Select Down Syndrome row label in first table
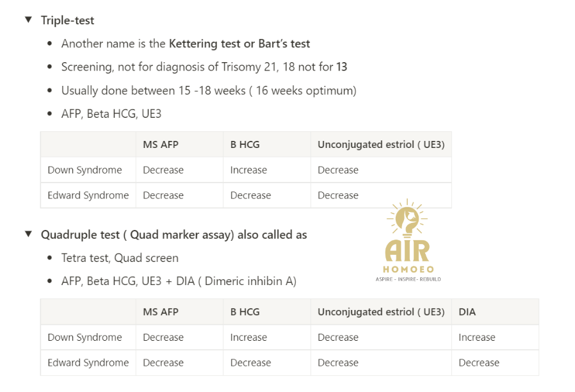 click(x=85, y=170)
